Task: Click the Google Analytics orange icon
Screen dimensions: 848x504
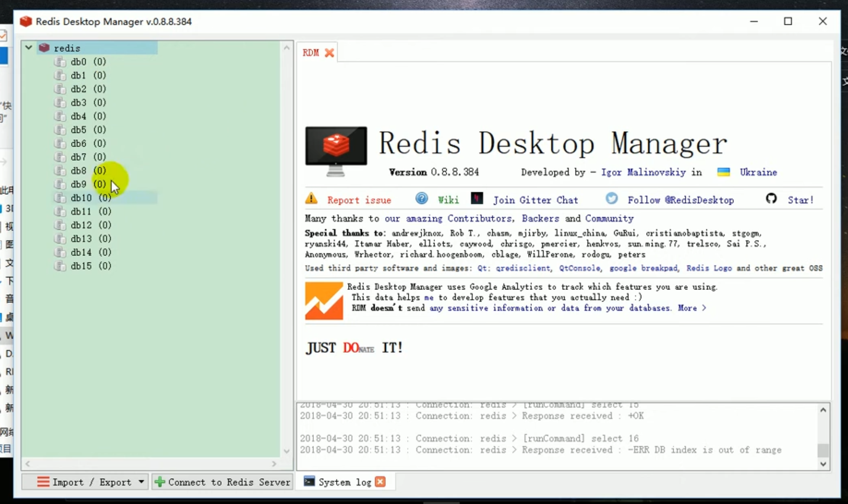Action: coord(324,301)
